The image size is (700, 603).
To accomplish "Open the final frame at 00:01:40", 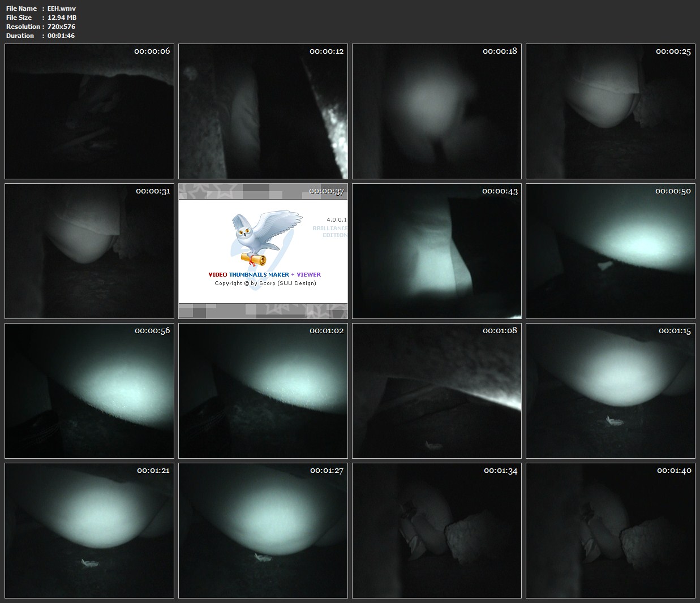I will (610, 531).
